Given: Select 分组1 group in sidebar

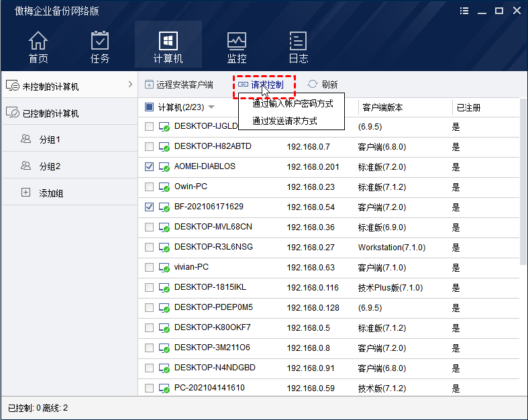Looking at the screenshot, I should pos(49,140).
